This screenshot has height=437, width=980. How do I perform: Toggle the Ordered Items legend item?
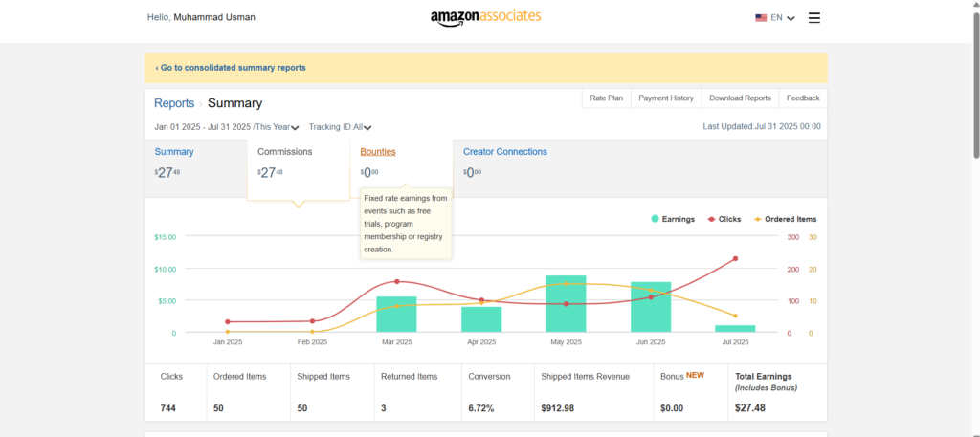tap(785, 219)
